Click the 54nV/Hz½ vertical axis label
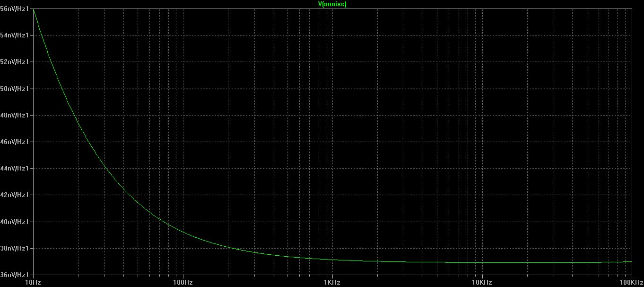The height and width of the screenshot is (287, 644). [x=14, y=35]
